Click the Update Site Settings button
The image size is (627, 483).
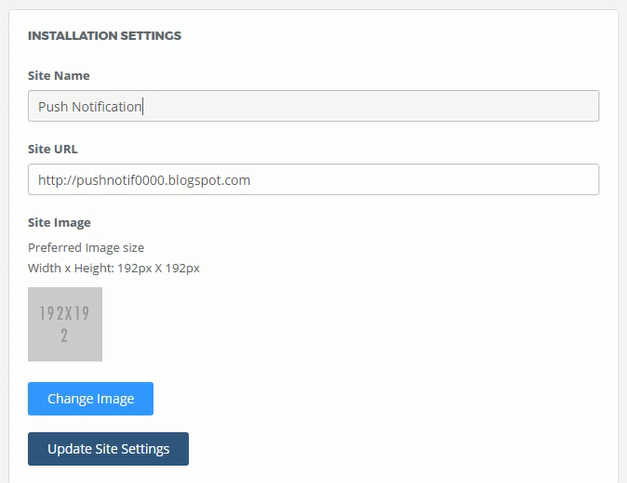pos(108,448)
